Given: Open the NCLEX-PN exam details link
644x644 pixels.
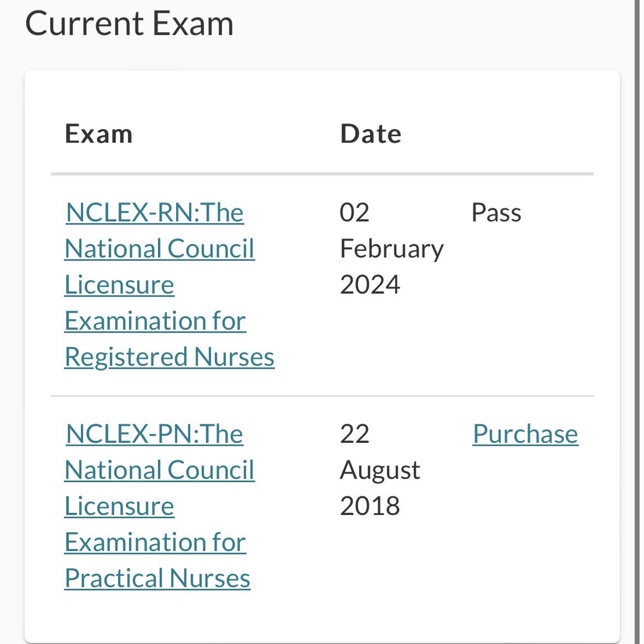Looking at the screenshot, I should [x=153, y=433].
